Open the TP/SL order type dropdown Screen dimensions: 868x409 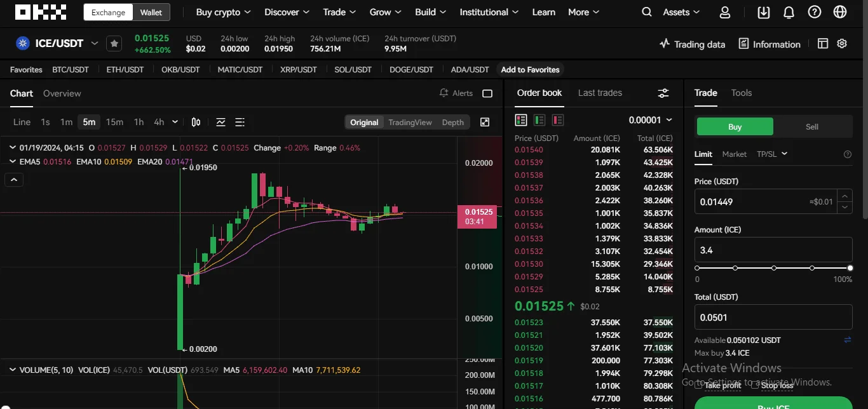[x=772, y=154]
